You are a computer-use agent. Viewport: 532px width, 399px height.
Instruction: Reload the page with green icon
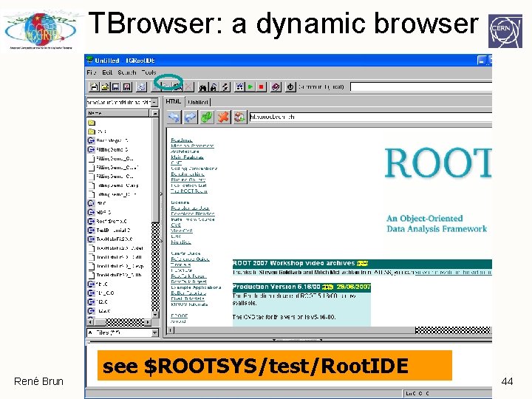pos(207,117)
